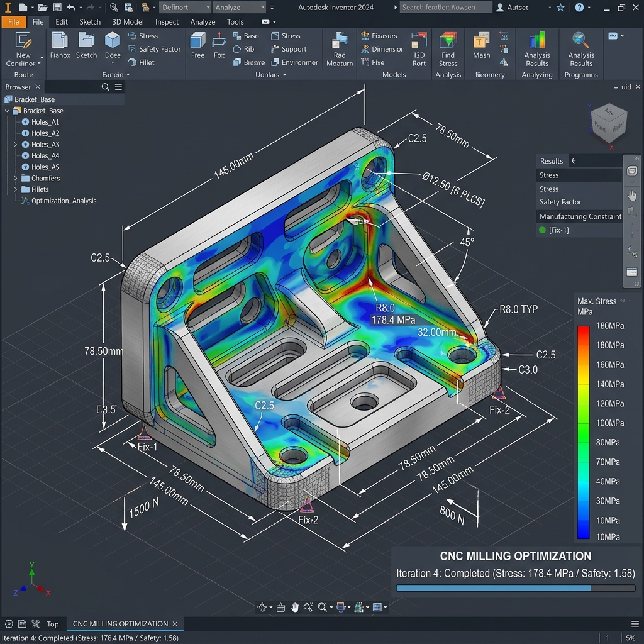Expand the Fillets folder
The width and height of the screenshot is (644, 644).
pyautogui.click(x=16, y=189)
